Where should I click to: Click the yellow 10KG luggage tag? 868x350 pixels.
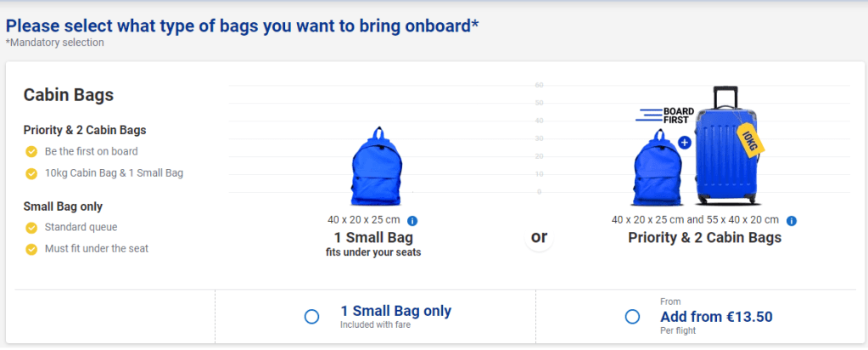pos(750,142)
